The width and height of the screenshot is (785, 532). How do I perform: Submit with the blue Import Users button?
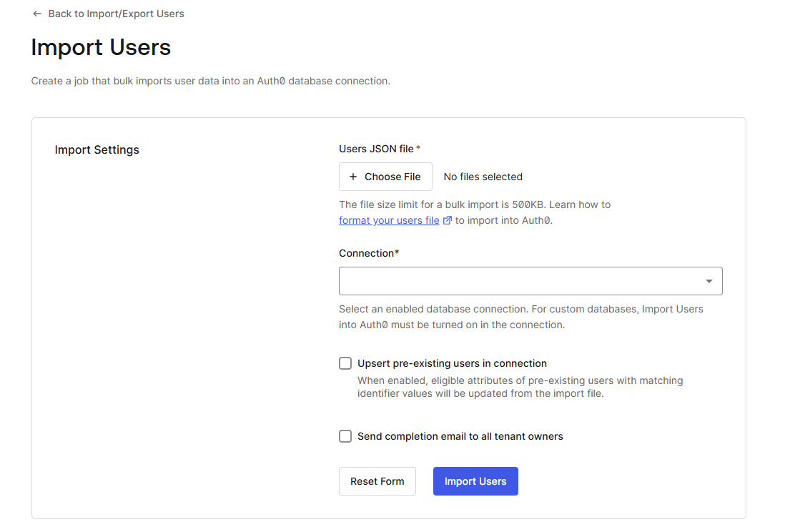[x=475, y=481]
